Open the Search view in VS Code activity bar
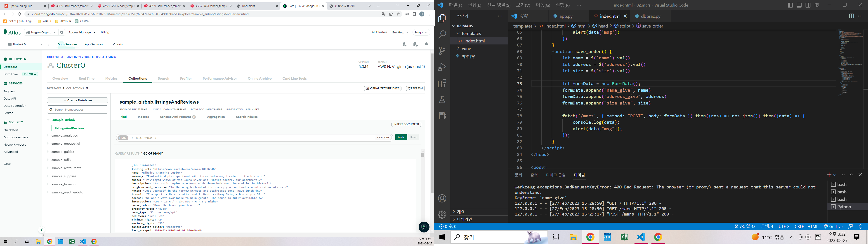 (x=442, y=34)
